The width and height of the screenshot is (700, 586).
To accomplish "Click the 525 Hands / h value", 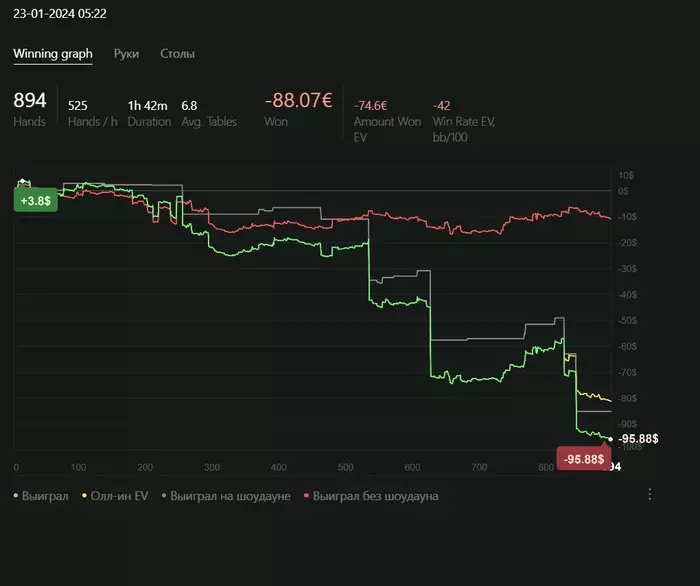I will pos(78,106).
